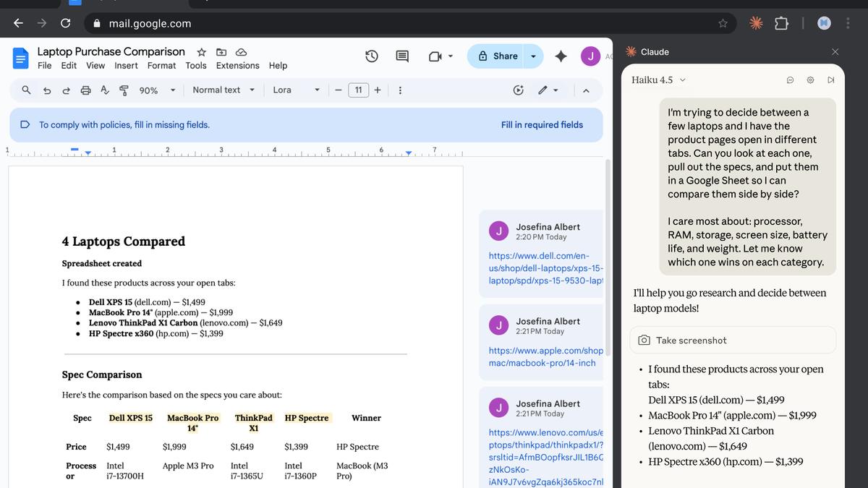
Task: Open Claude panel settings gear
Action: coord(810,80)
